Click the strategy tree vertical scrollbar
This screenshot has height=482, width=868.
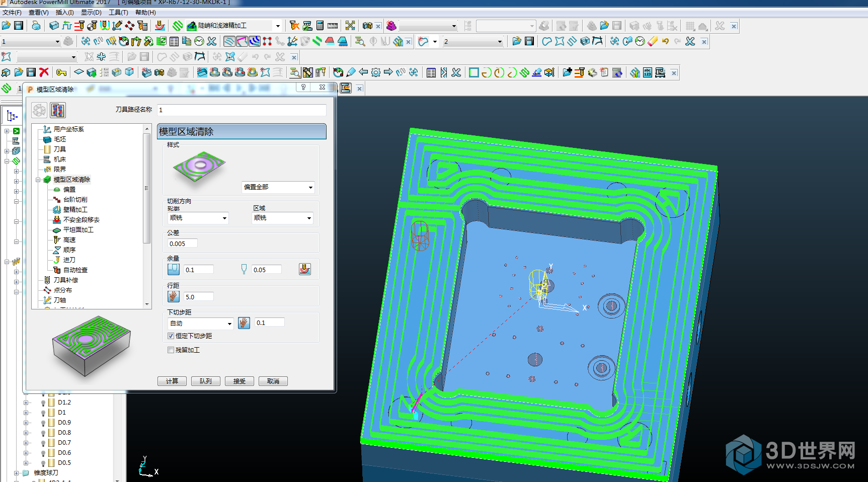point(147,216)
